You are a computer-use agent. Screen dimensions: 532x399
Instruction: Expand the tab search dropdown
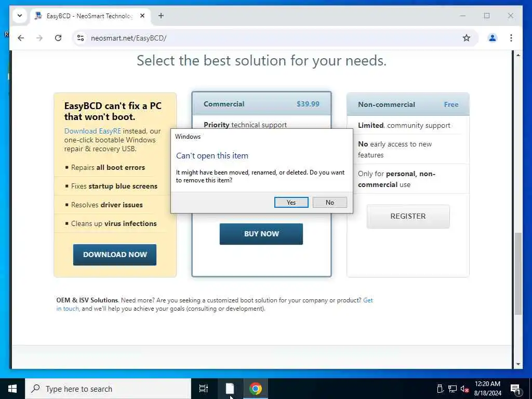[20, 16]
